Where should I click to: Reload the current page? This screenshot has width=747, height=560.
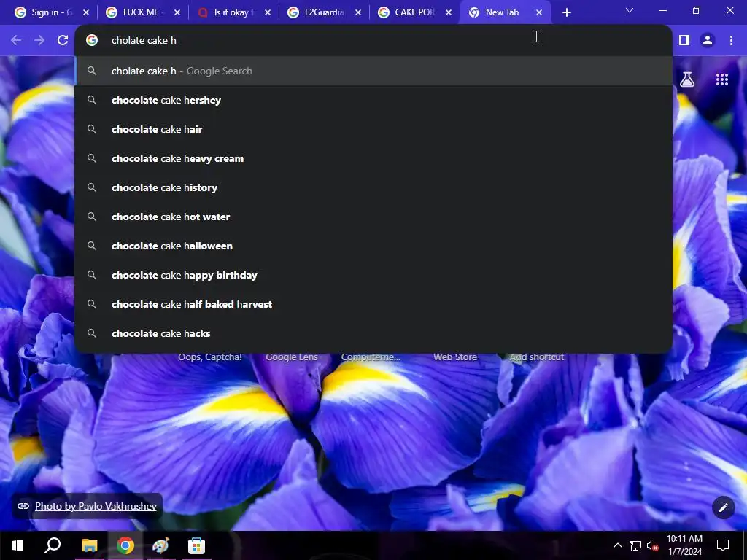point(63,40)
